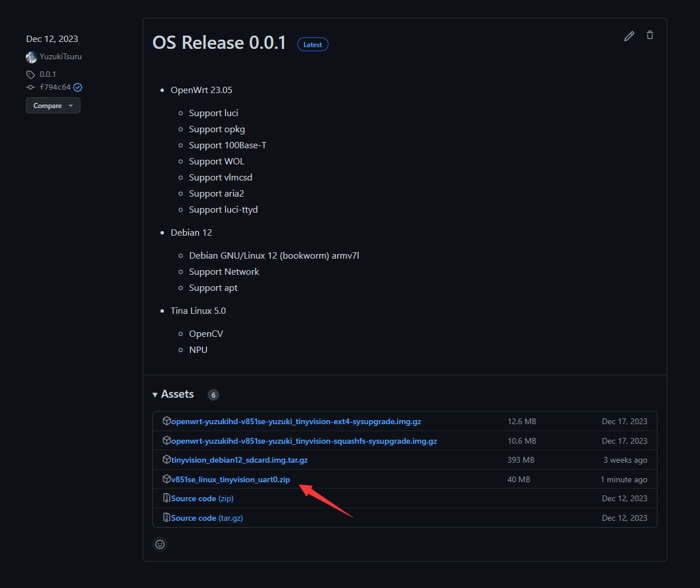700x588 pixels.
Task: Click the pencil edit release icon
Action: tap(629, 36)
